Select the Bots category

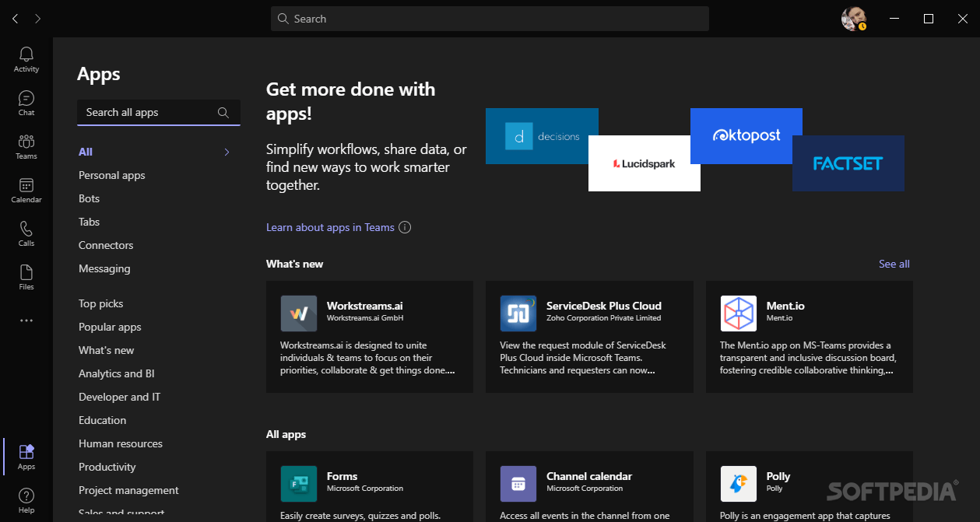(88, 198)
